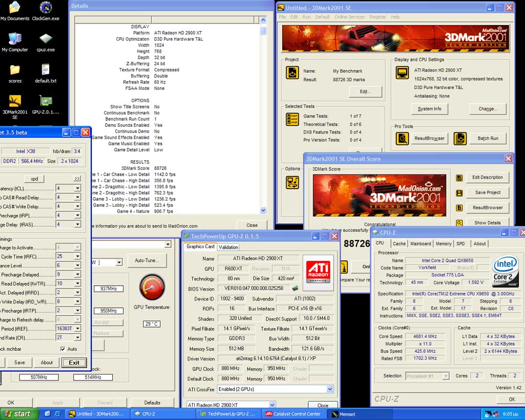Image resolution: width=525 pixels, height=420 pixels.
Task: Select the GPU-Z.0.1 desktop icon
Action: [x=46, y=105]
